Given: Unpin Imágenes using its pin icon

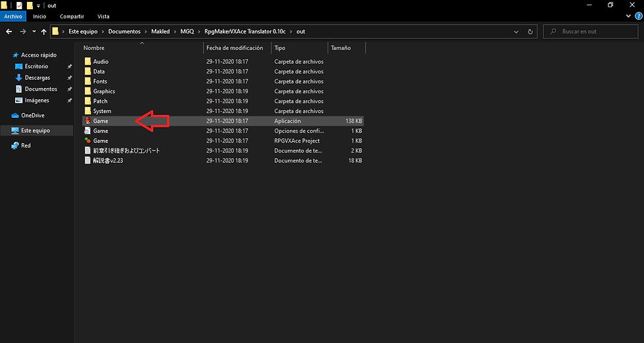Looking at the screenshot, I should click(x=70, y=101).
